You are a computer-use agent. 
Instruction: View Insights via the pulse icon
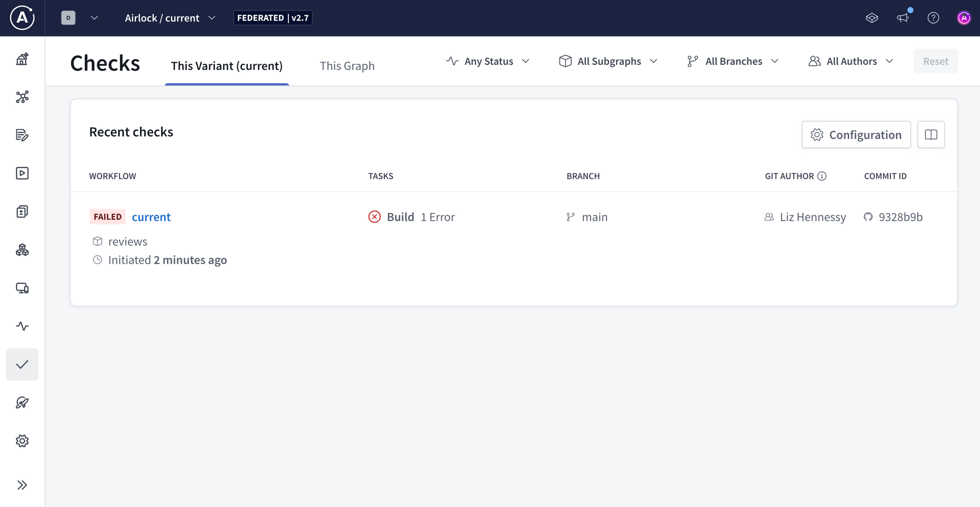[22, 326]
